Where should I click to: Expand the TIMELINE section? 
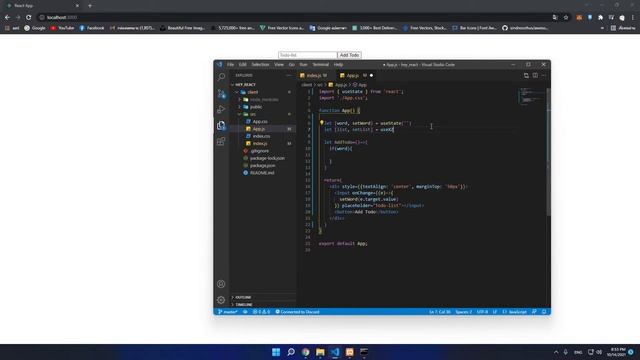pyautogui.click(x=244, y=304)
